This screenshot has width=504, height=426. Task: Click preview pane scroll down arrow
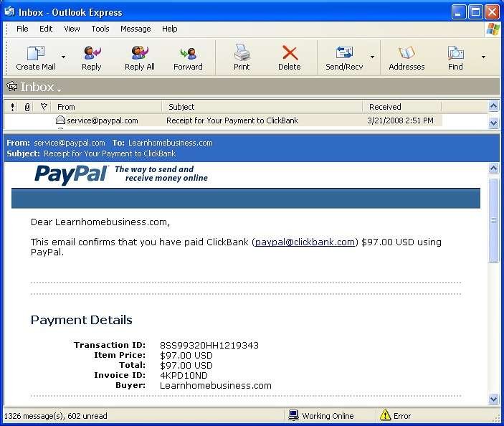click(493, 399)
